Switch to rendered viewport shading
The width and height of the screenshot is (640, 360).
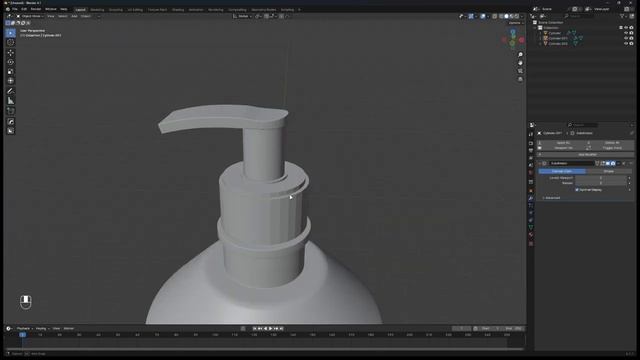[x=516, y=16]
